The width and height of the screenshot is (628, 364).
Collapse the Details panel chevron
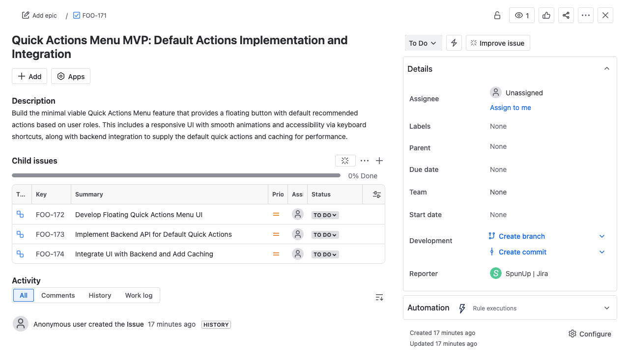607,69
